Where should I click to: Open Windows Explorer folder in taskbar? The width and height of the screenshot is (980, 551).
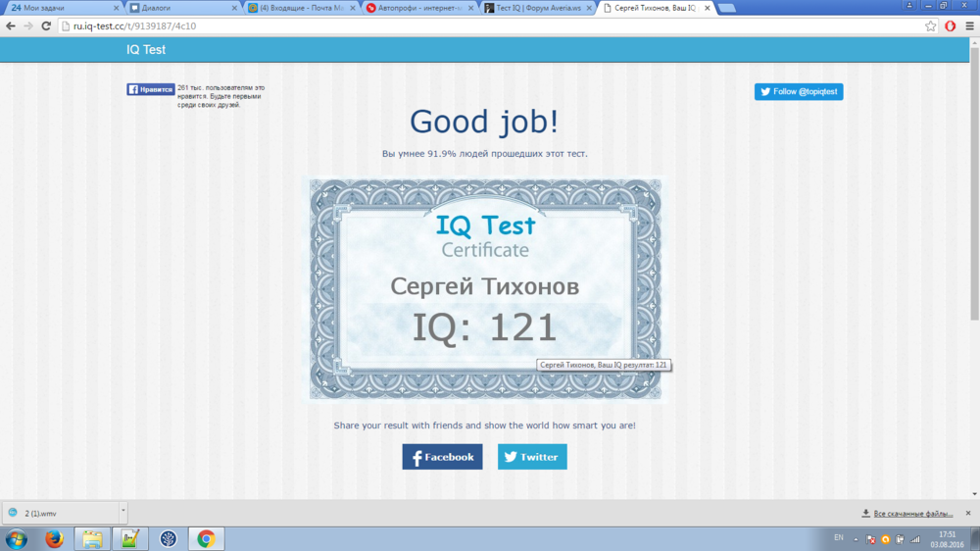[x=91, y=538]
